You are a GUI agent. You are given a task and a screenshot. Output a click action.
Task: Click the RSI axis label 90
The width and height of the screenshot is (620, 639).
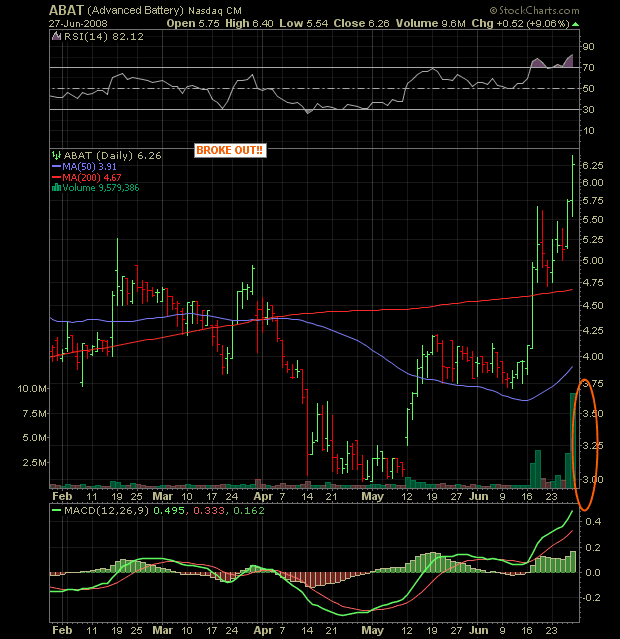point(588,46)
